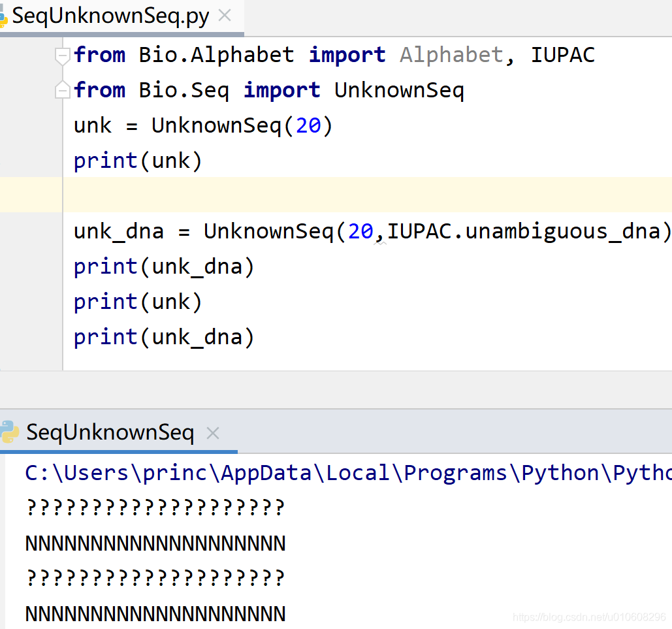Click the Python file icon on the SeqUnknownSeq.py tab
Image resolution: width=672 pixels, height=629 pixels.
coord(3,16)
